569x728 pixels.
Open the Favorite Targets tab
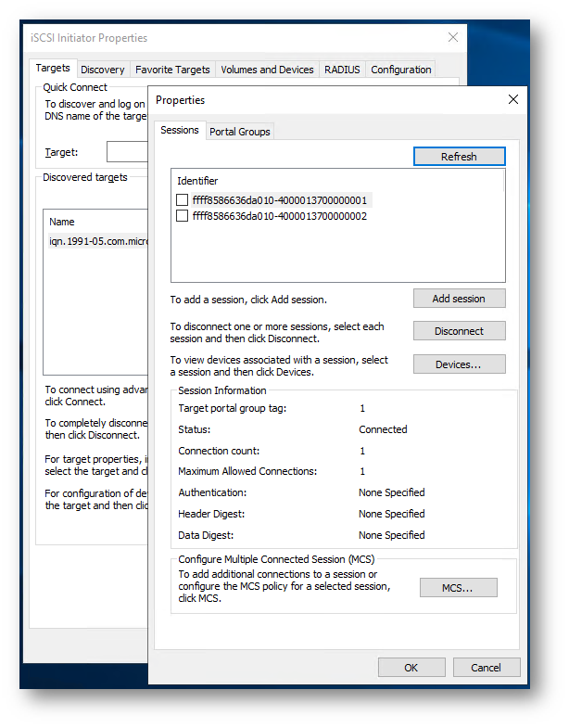[x=172, y=70]
